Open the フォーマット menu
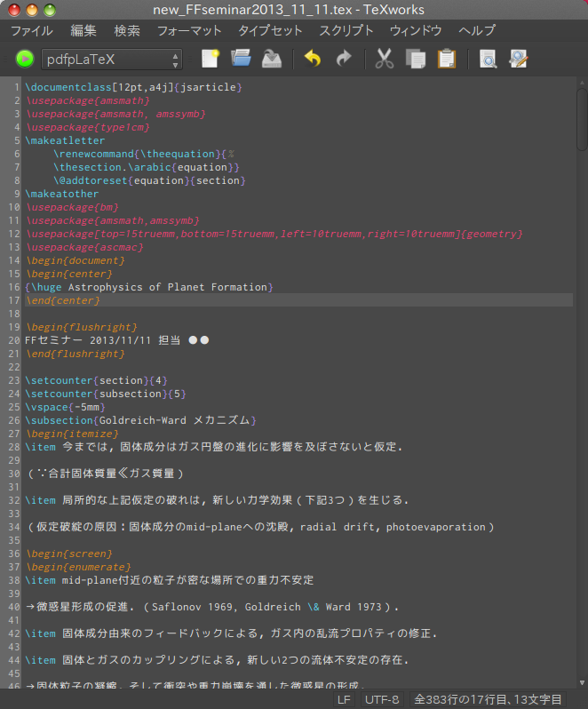 [x=189, y=31]
